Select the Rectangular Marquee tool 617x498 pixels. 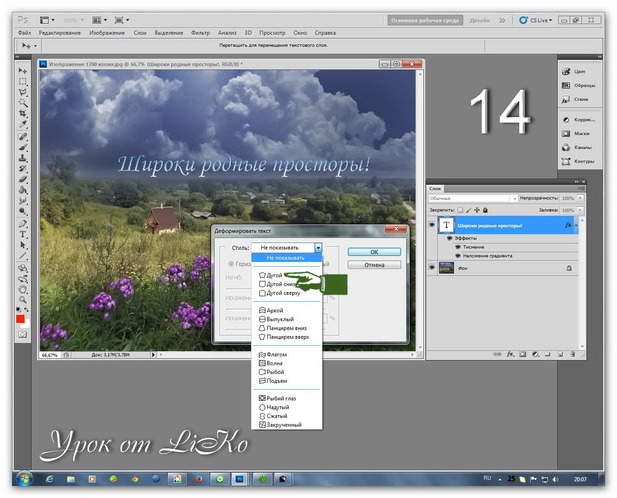23,81
